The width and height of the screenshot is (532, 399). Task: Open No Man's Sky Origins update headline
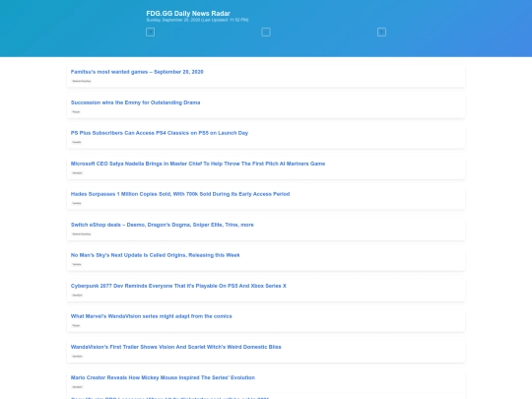pyautogui.click(x=155, y=255)
